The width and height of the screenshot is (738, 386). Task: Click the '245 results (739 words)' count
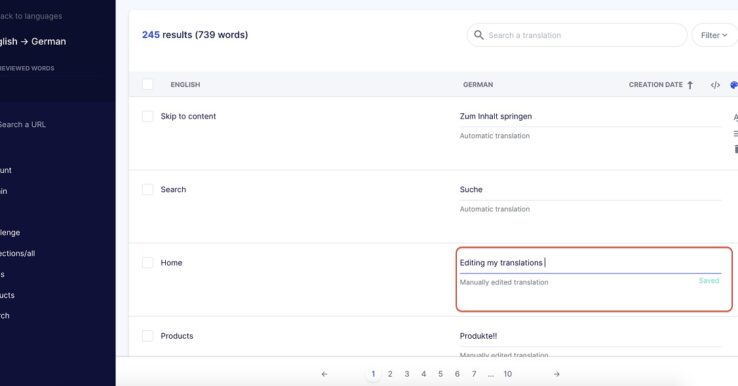[x=195, y=35]
